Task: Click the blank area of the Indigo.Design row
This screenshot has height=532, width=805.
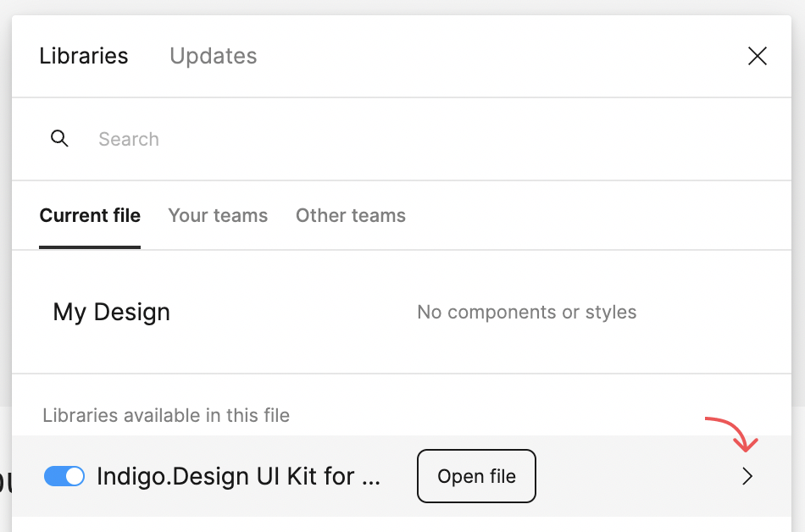Action: (636, 476)
